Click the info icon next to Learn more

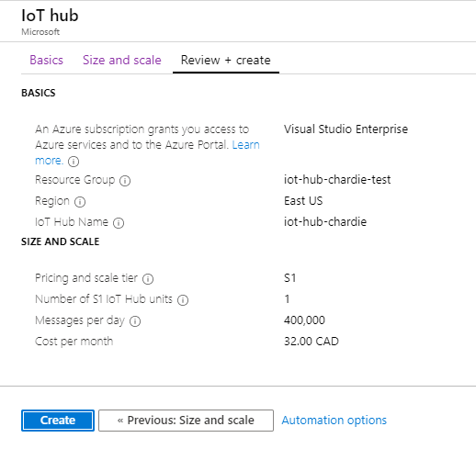click(74, 162)
